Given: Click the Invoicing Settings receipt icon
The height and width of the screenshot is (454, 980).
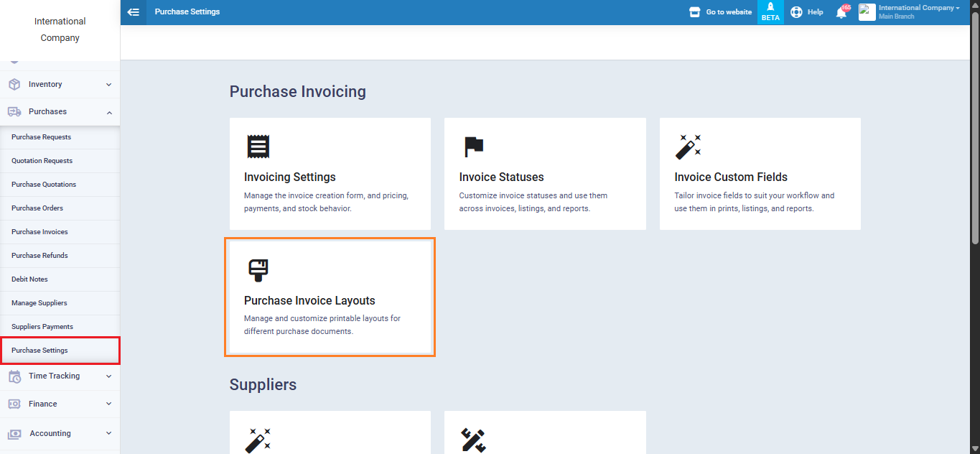Looking at the screenshot, I should (x=258, y=147).
